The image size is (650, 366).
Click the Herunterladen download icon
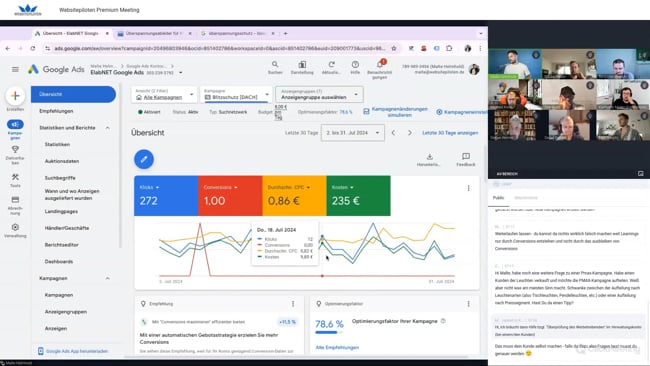click(429, 157)
